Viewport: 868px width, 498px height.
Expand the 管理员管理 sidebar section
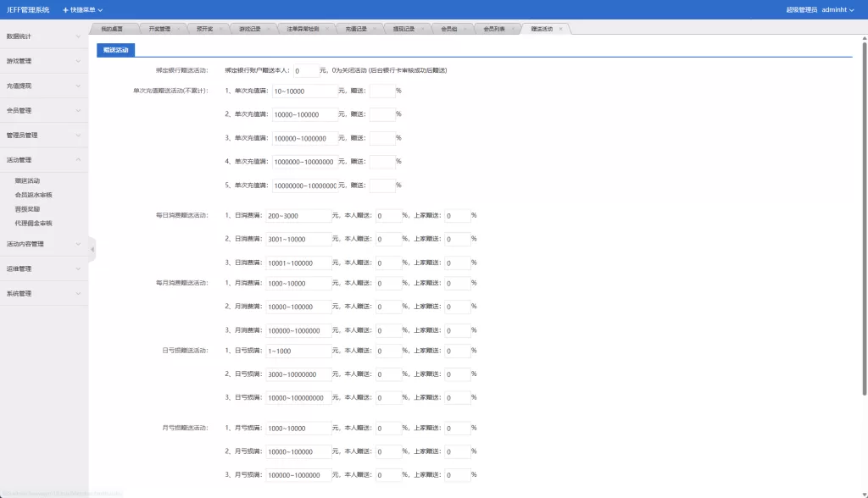click(x=44, y=136)
